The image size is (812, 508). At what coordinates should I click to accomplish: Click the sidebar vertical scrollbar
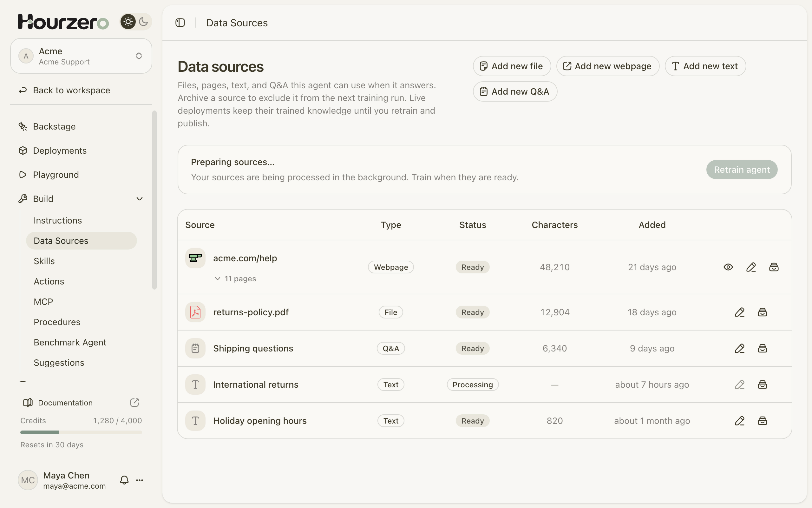pyautogui.click(x=154, y=200)
